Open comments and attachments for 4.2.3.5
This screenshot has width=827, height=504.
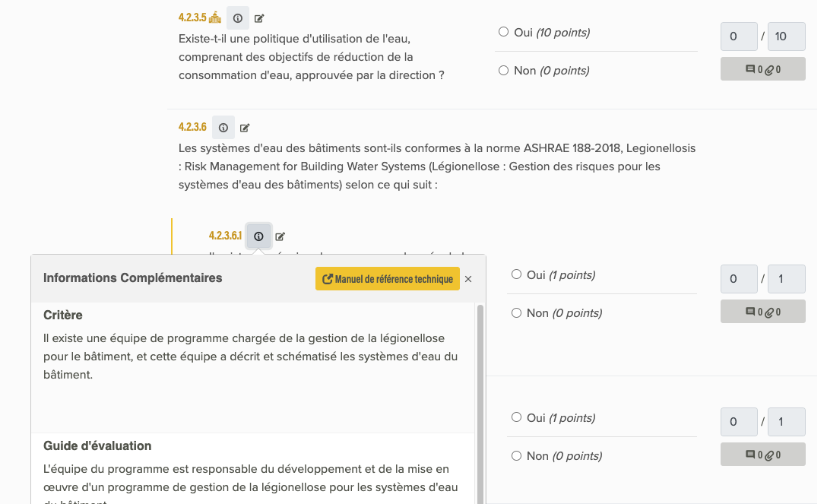[x=762, y=69]
